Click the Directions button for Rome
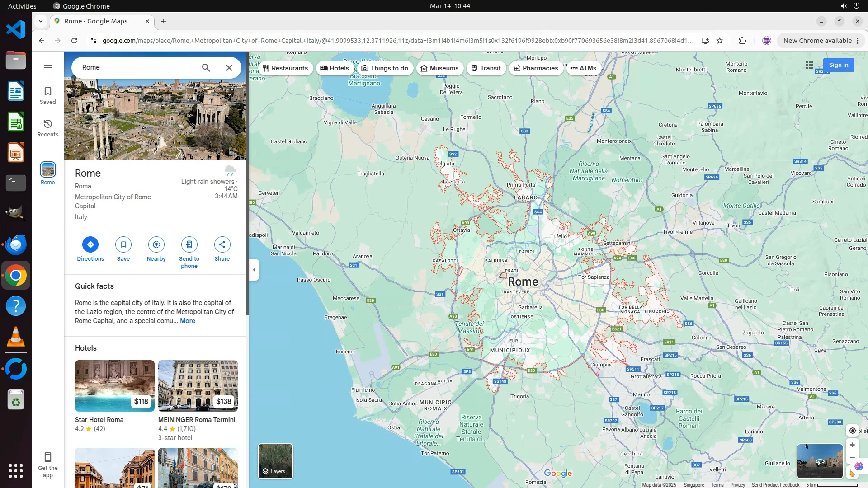This screenshot has width=868, height=488. [x=90, y=244]
